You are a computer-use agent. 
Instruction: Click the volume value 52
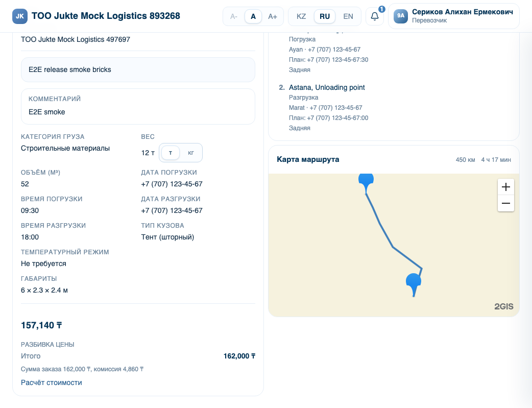click(25, 184)
